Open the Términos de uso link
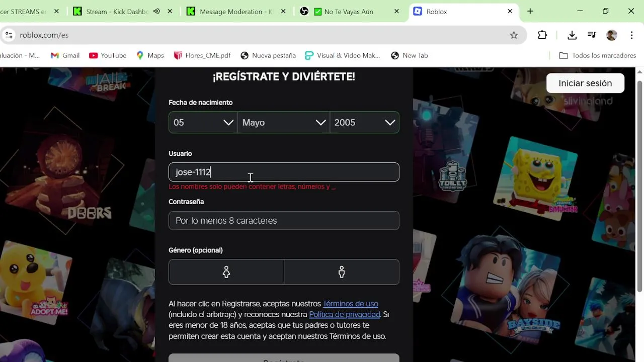 [350, 304]
